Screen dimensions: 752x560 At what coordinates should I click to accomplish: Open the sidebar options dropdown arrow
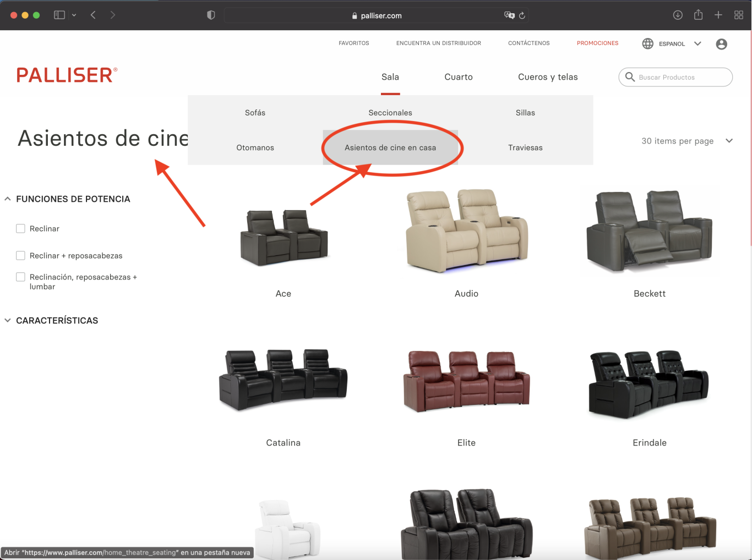(74, 15)
